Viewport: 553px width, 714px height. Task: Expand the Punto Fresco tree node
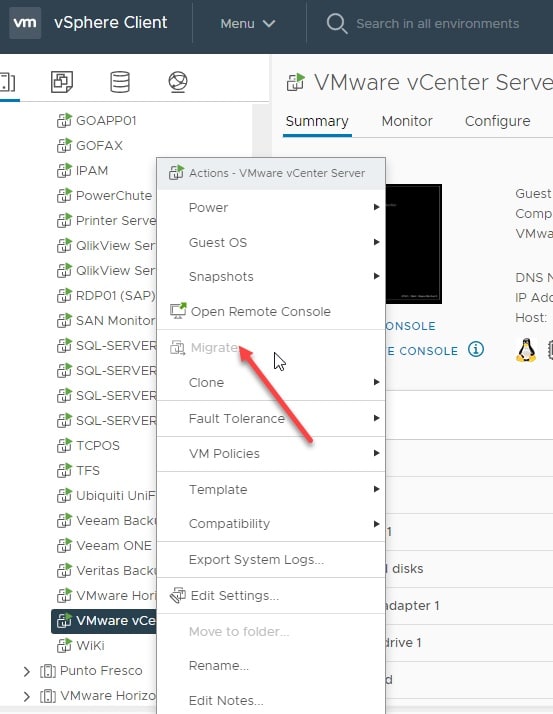26,671
